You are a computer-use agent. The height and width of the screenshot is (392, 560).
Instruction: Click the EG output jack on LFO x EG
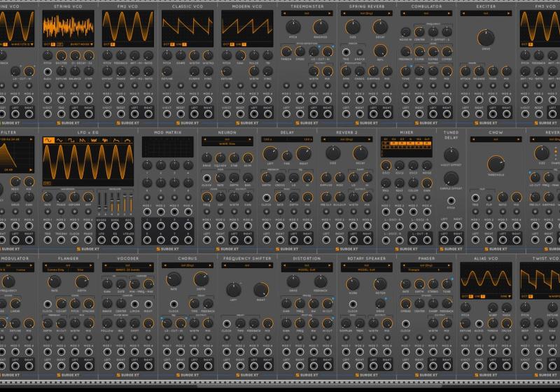pyautogui.click(x=115, y=240)
